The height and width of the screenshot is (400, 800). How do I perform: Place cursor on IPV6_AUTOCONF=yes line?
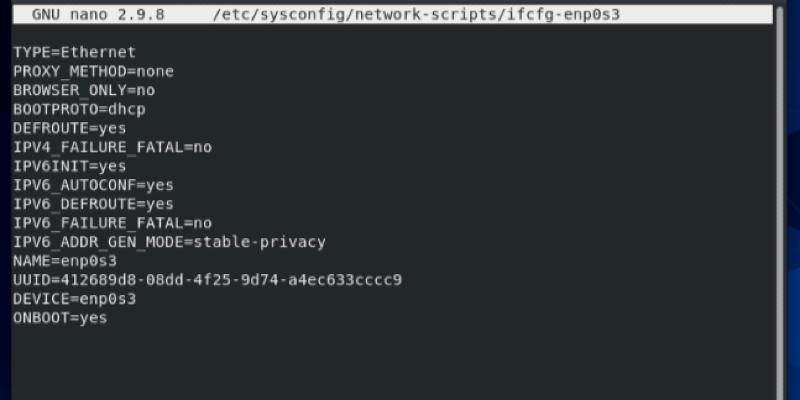[93, 185]
